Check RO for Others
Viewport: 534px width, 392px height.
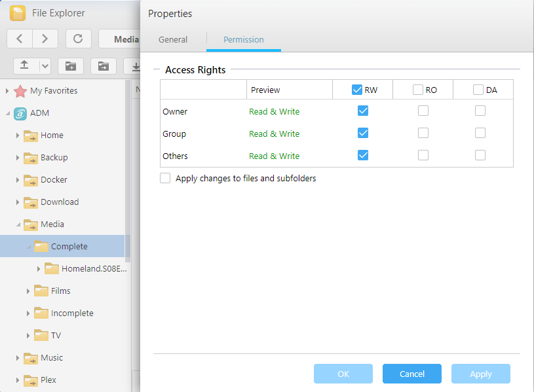423,155
